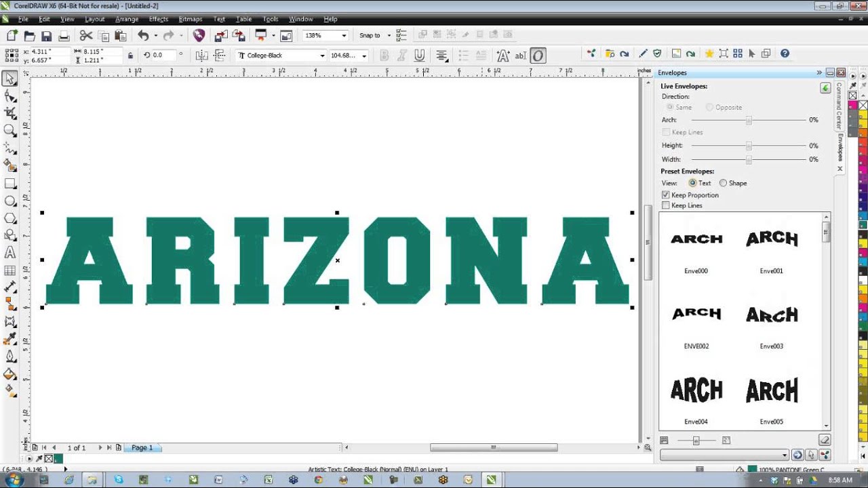Image resolution: width=868 pixels, height=488 pixels.
Task: Open the Undo history dropdown arrow
Action: pyautogui.click(x=156, y=36)
